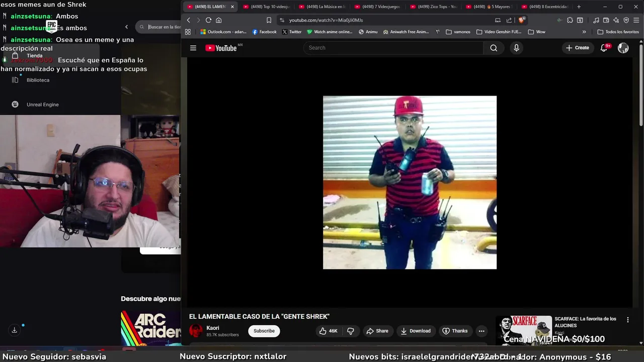Open the SCARFACE suggested video thumbnail
Viewport: 644px width, 362px height.
click(524, 330)
